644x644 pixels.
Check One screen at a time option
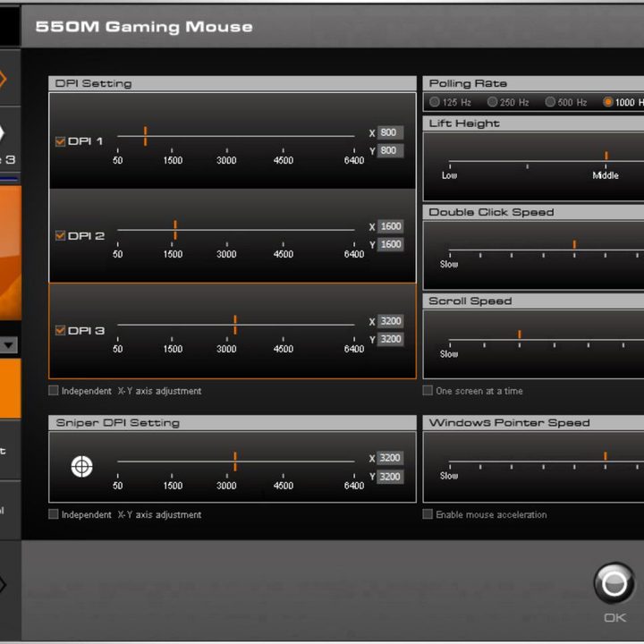(x=428, y=390)
